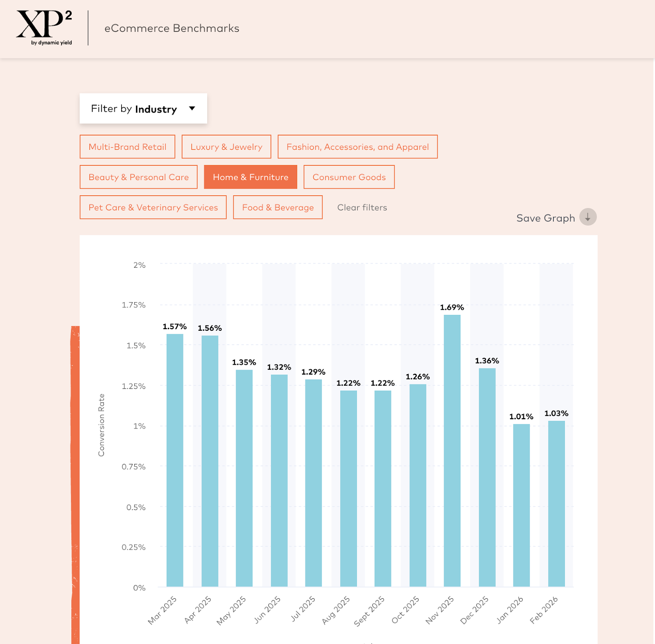Enable the Luxury & Jewelry filter
The image size is (655, 644).
(x=226, y=146)
